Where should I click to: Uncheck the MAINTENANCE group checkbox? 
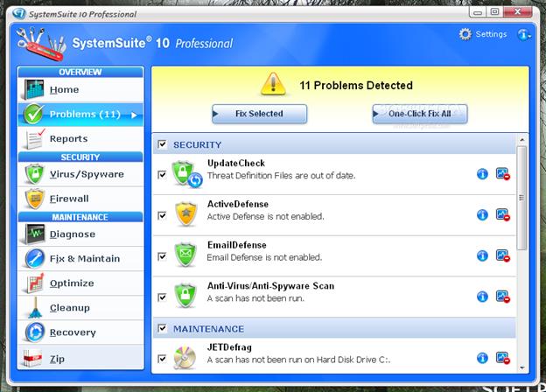162,328
